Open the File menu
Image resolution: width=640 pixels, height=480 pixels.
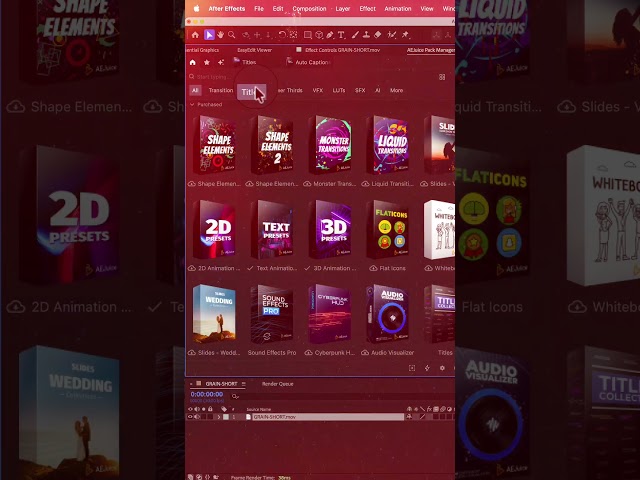(x=259, y=9)
